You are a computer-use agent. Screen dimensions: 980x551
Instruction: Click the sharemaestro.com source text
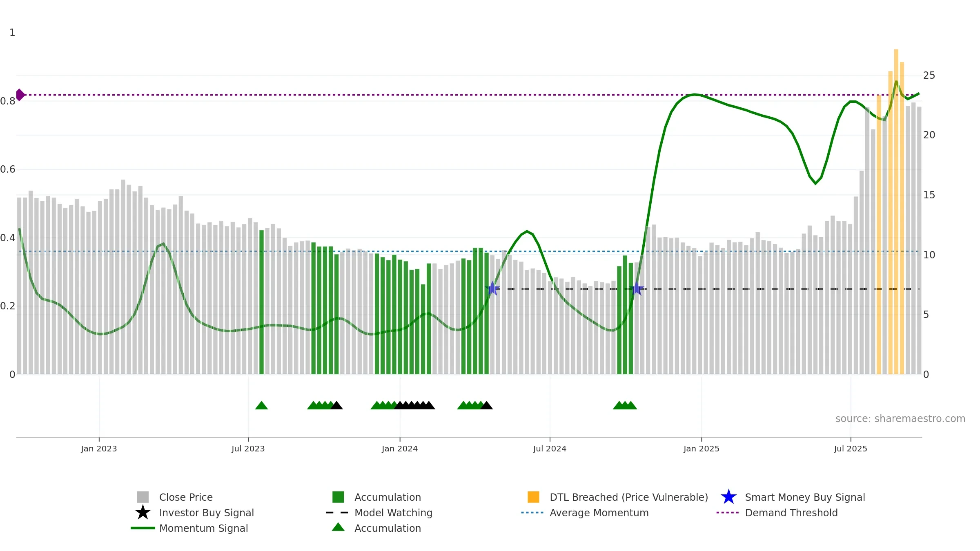coord(900,419)
